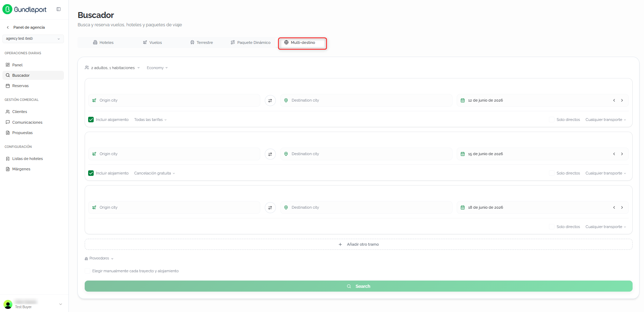Go to next day for 15 de junio
This screenshot has height=312, width=644.
click(x=622, y=154)
